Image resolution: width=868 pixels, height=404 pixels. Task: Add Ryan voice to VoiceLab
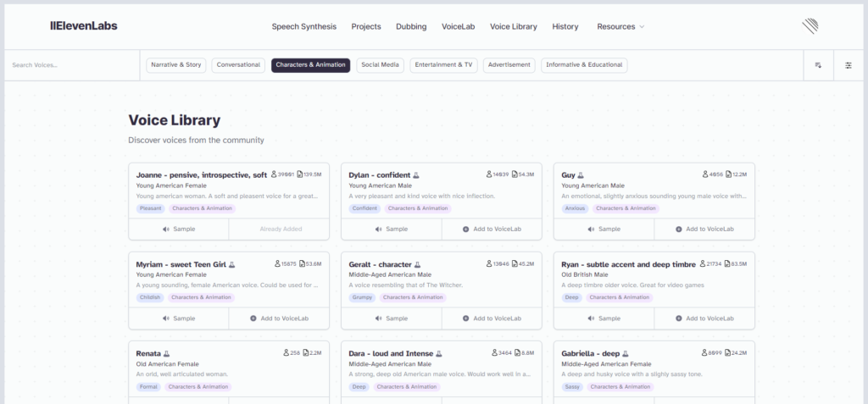click(x=704, y=318)
